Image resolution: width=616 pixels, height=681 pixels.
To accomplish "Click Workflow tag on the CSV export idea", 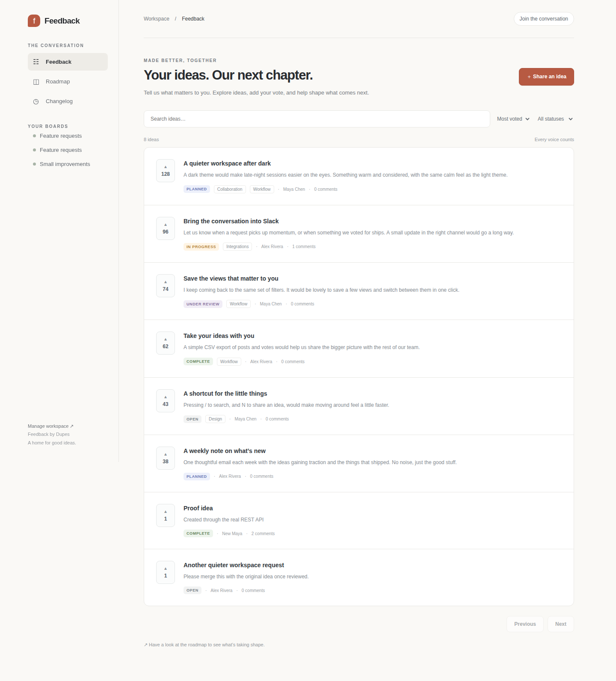I will (x=229, y=361).
